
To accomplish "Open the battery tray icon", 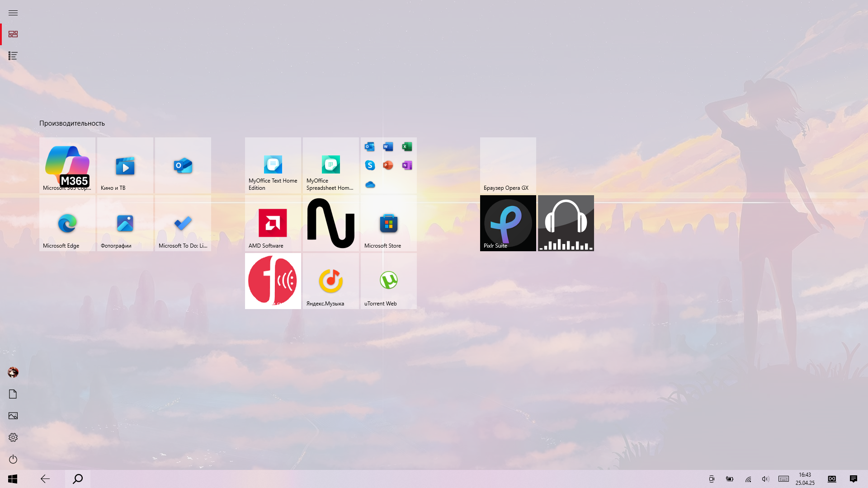I will 730,479.
